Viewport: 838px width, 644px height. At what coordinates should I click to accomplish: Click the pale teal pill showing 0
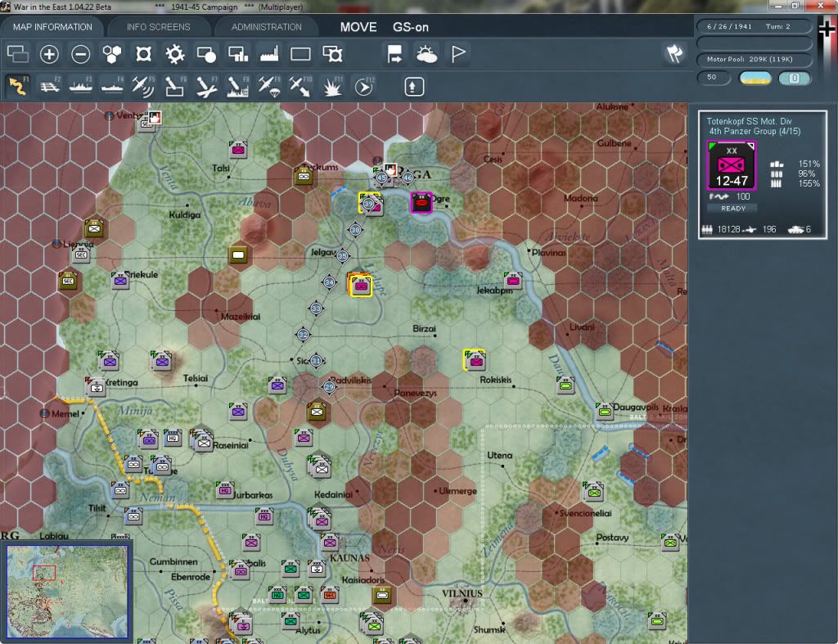795,78
